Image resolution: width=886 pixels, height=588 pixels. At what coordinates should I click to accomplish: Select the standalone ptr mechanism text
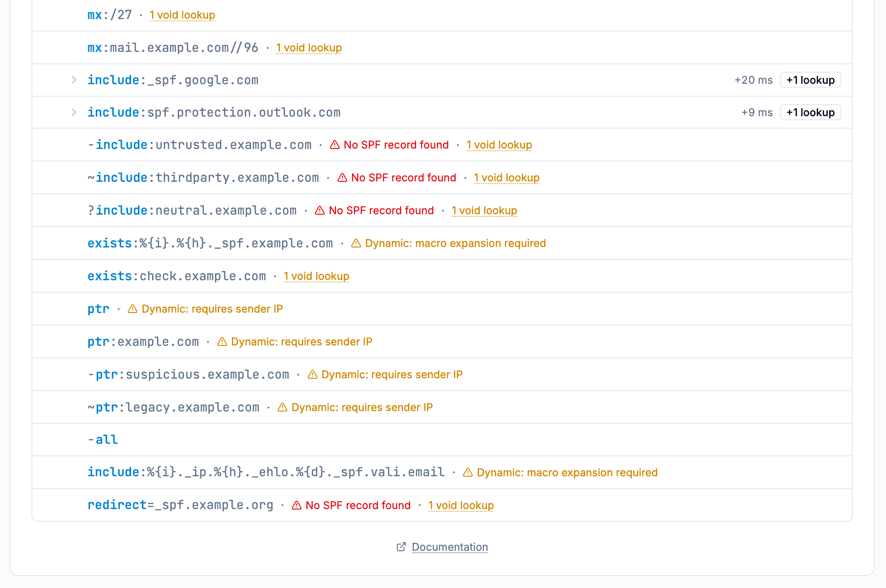pos(98,309)
